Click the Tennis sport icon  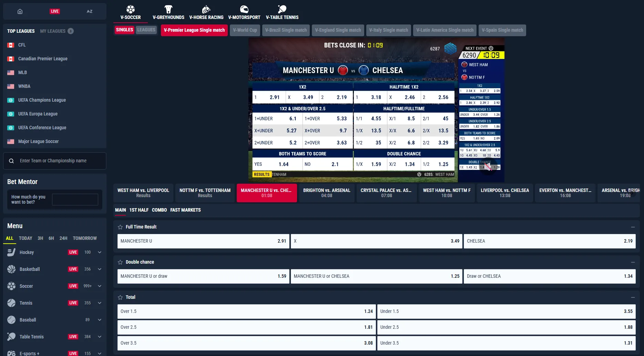11,303
